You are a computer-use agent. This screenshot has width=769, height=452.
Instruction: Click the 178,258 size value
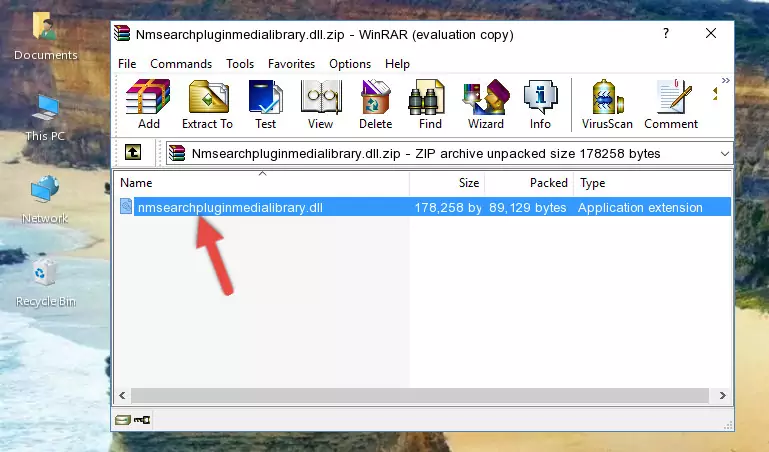[448, 207]
